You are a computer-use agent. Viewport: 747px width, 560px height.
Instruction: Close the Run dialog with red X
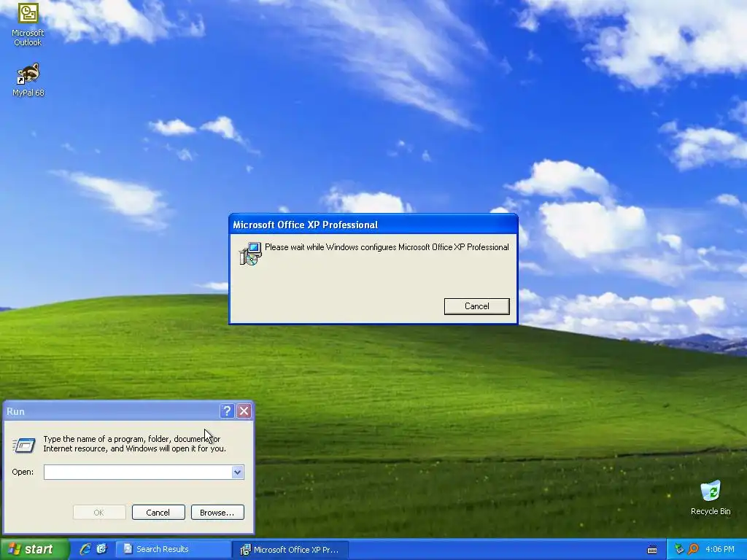tap(244, 411)
